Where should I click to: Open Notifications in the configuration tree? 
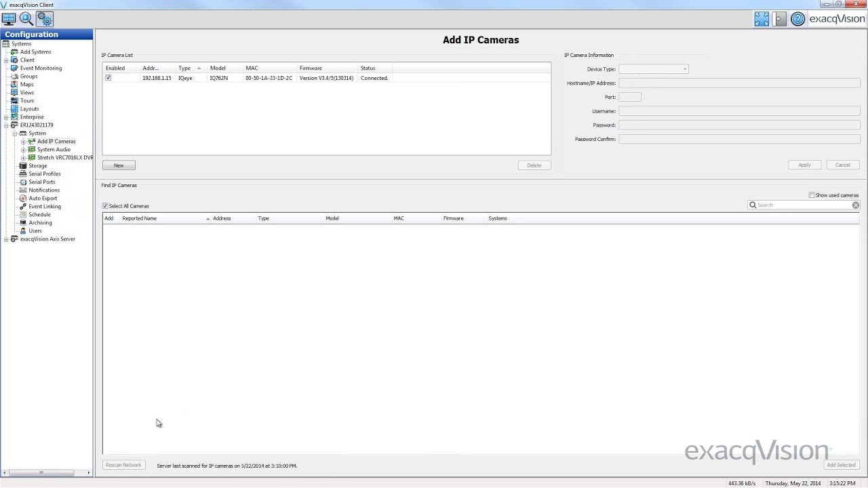pyautogui.click(x=43, y=190)
